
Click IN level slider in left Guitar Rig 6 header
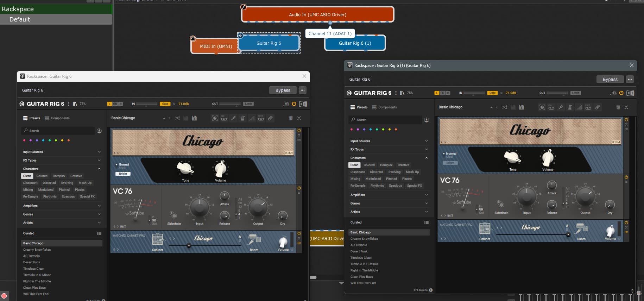(147, 104)
